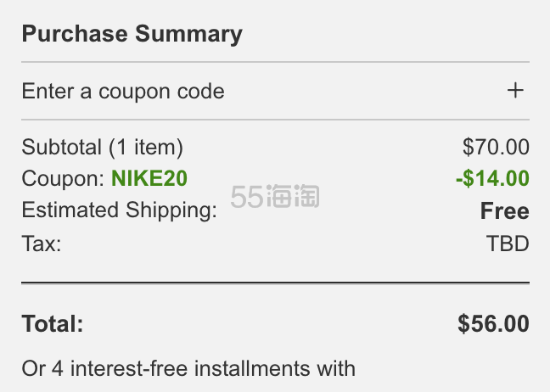
Task: Click the plus icon beside coupon code
Action: pyautogui.click(x=515, y=91)
